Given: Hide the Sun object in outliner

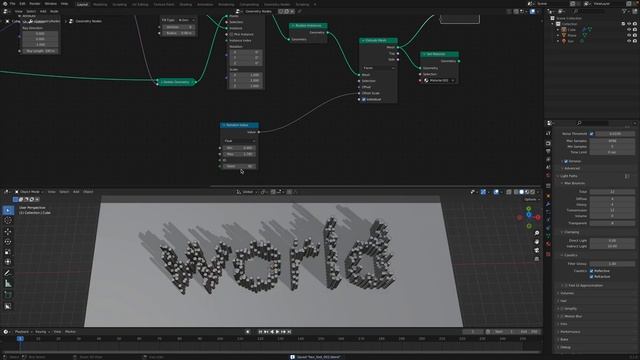Looking at the screenshot, I should tap(629, 41).
